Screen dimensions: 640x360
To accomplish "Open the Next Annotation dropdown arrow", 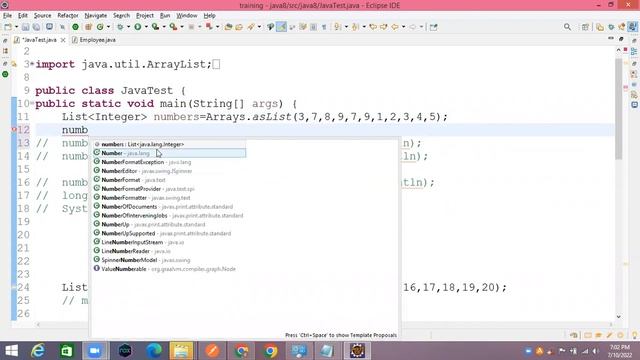I will 346,27.
